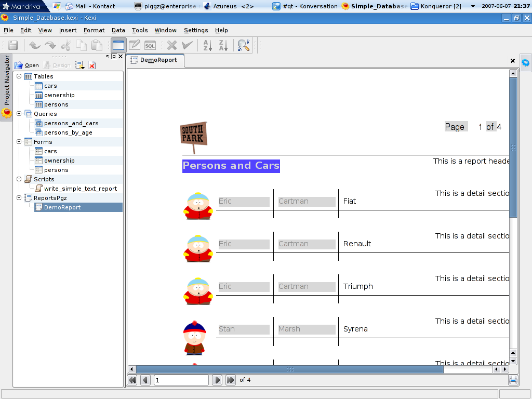
Task: Click the Project Navigator side tab
Action: tap(6, 87)
